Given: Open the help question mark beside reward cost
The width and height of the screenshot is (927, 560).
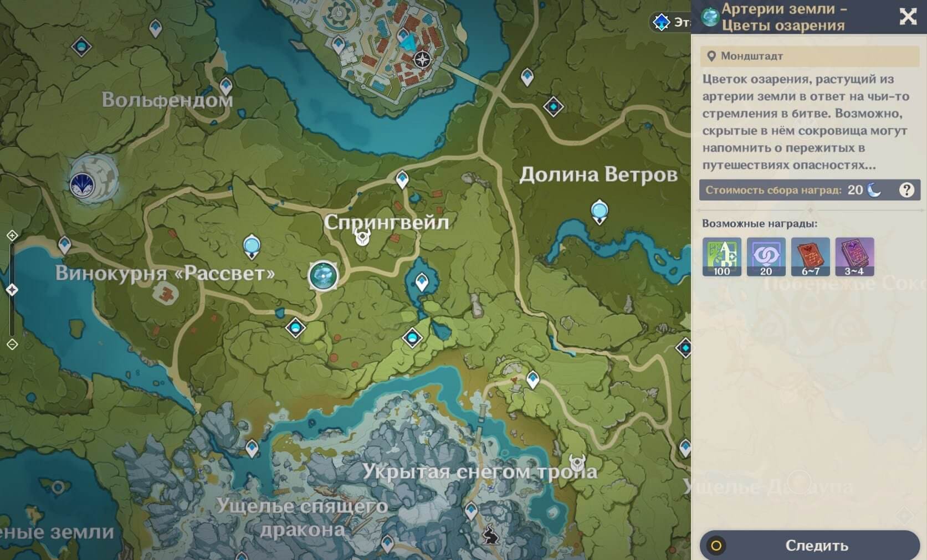Looking at the screenshot, I should click(906, 190).
